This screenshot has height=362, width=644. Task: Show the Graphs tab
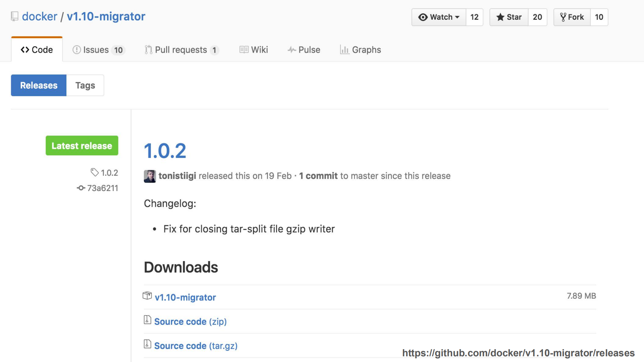pos(361,50)
